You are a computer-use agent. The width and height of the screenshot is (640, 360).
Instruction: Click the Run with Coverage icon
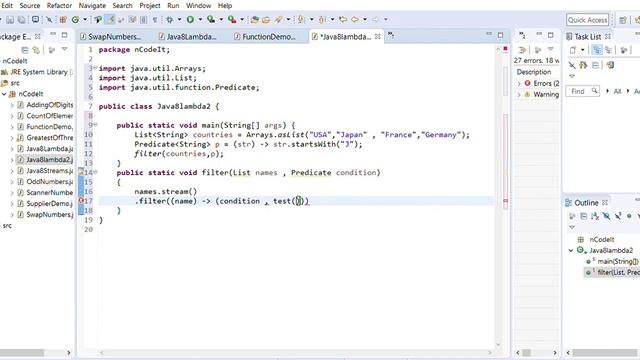click(x=211, y=19)
